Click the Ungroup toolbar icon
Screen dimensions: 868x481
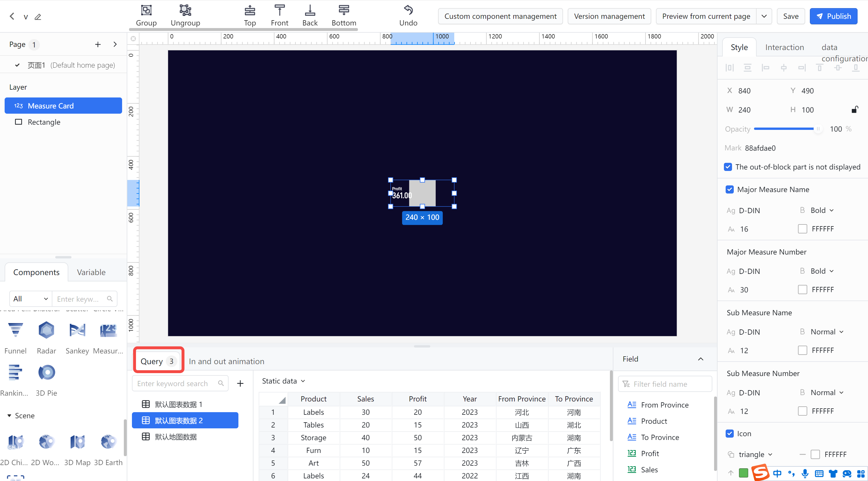pos(185,16)
